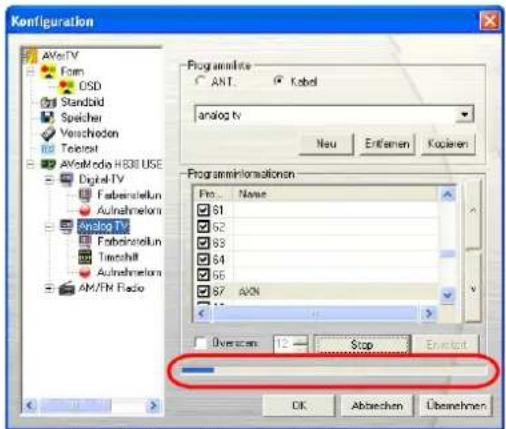The width and height of the screenshot is (506, 429).
Task: Click the Speicher floppy disk icon
Action: 48,117
